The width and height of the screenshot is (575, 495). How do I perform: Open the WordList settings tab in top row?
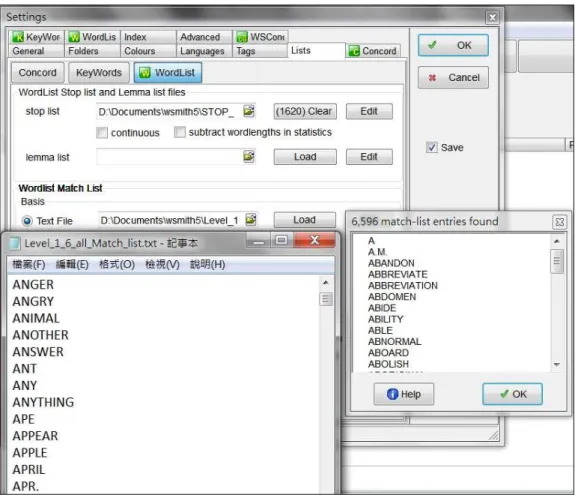pyautogui.click(x=92, y=37)
